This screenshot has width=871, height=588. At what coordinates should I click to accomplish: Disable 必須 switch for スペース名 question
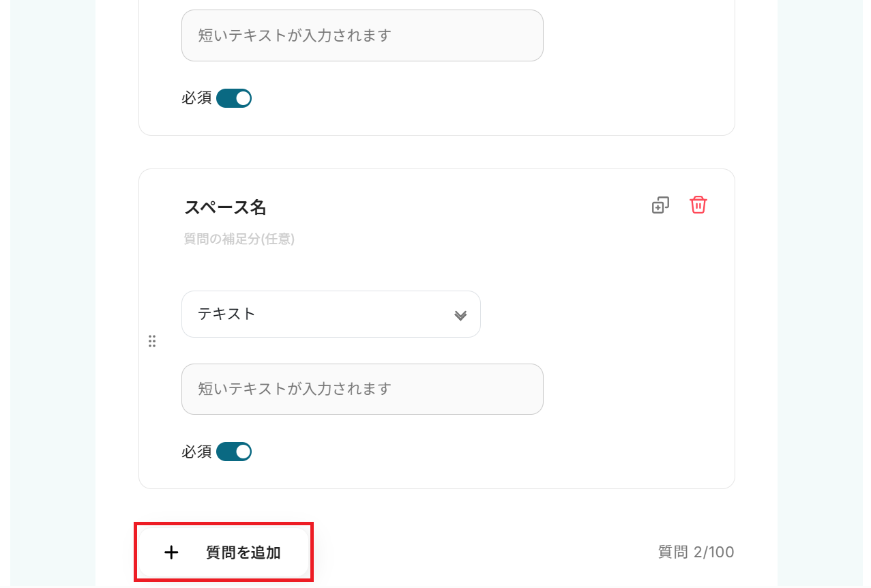pos(234,452)
